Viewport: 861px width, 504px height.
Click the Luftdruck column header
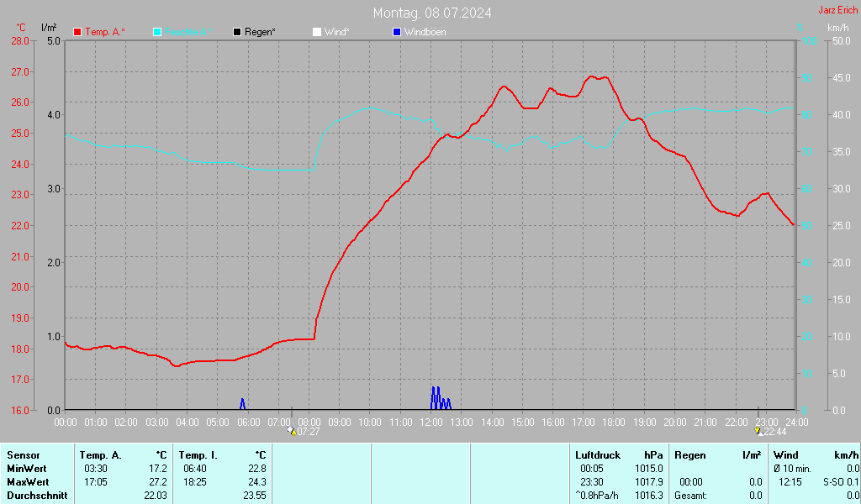pos(597,455)
